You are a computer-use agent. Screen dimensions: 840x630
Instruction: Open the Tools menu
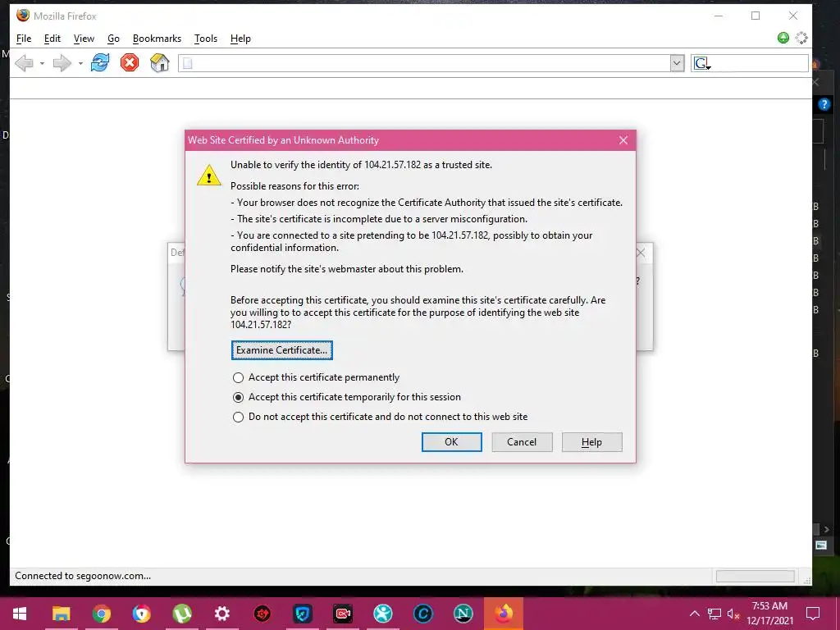point(206,39)
